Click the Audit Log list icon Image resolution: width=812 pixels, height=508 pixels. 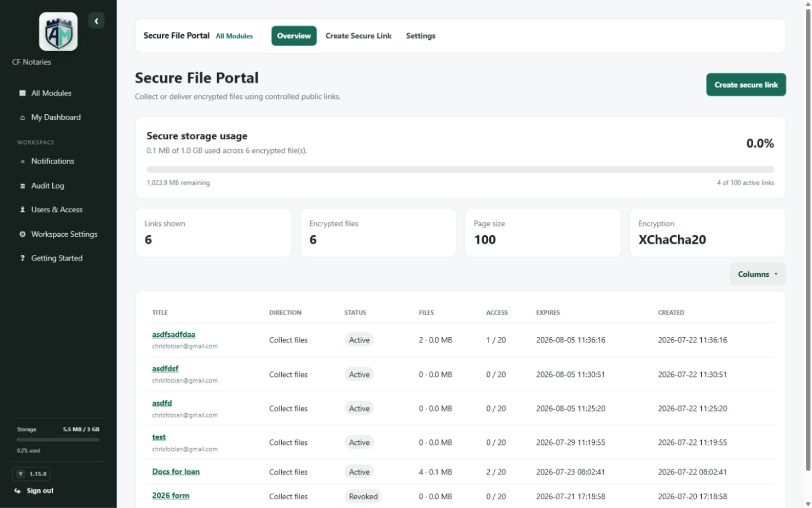click(23, 186)
